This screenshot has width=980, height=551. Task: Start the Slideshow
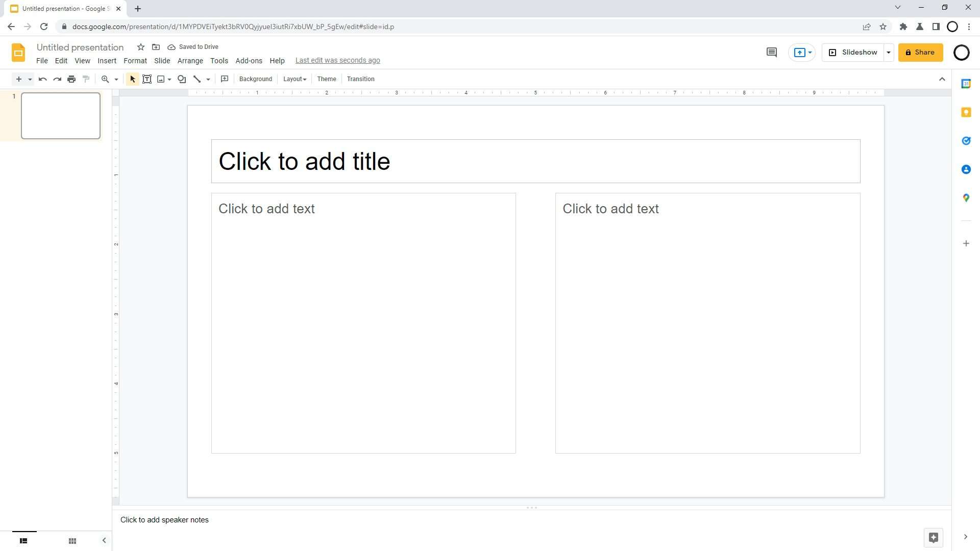tap(854, 52)
